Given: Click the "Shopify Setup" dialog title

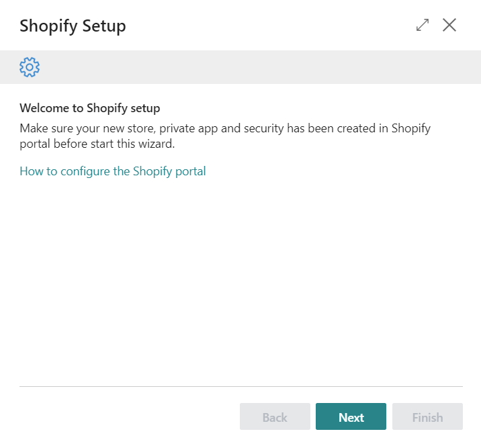Looking at the screenshot, I should [73, 26].
